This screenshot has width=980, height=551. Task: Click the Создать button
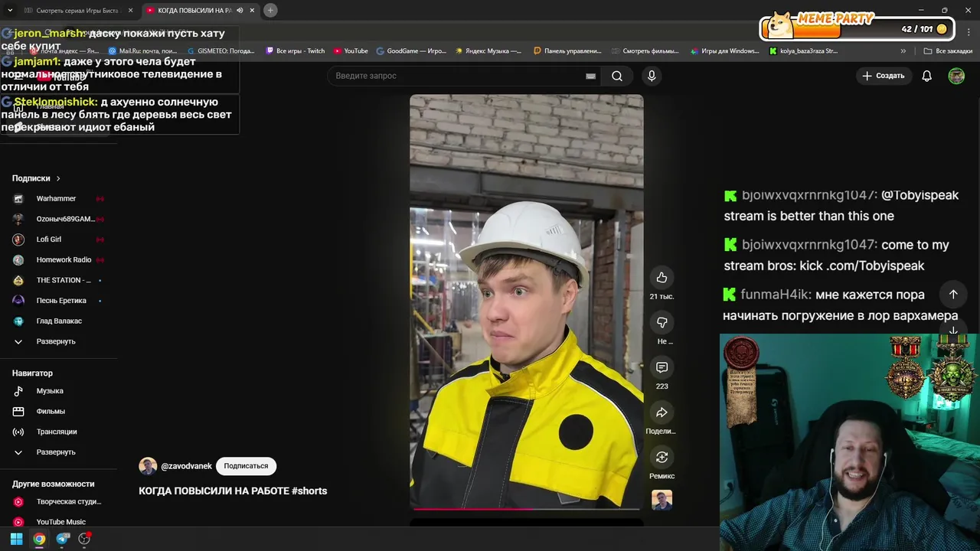pos(884,76)
